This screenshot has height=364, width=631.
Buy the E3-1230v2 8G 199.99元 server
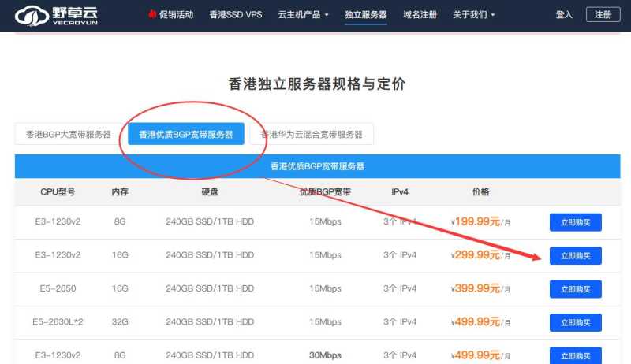click(575, 222)
